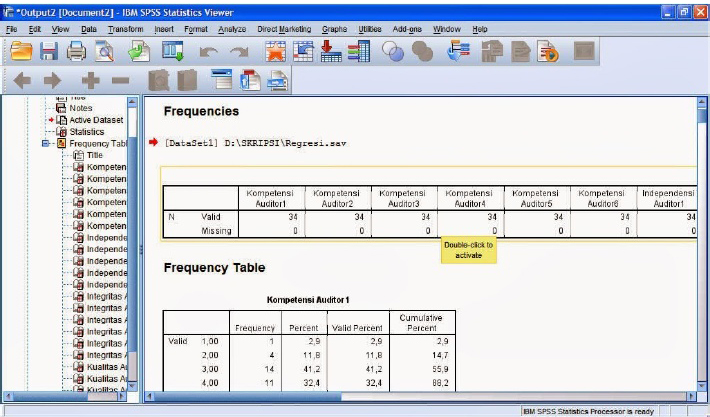Click the Open file folder icon

20,52
